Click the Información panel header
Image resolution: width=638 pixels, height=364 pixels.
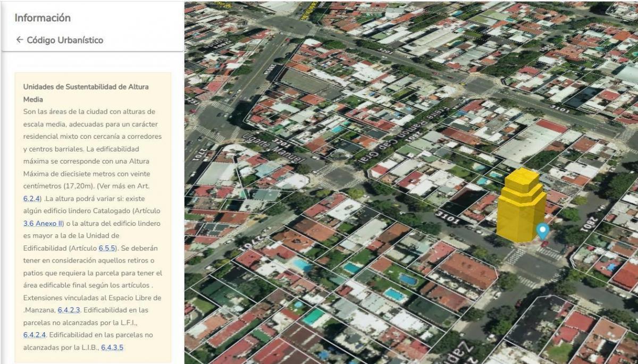pos(43,18)
